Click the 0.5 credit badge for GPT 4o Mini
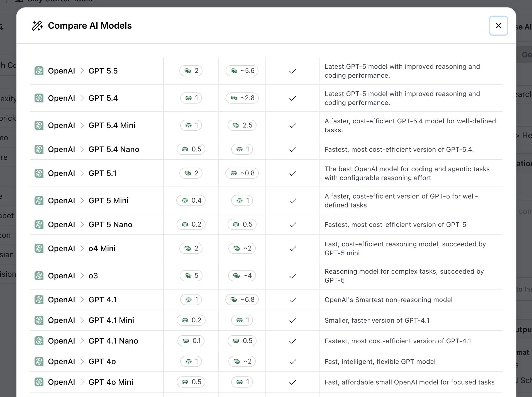 pos(191,382)
